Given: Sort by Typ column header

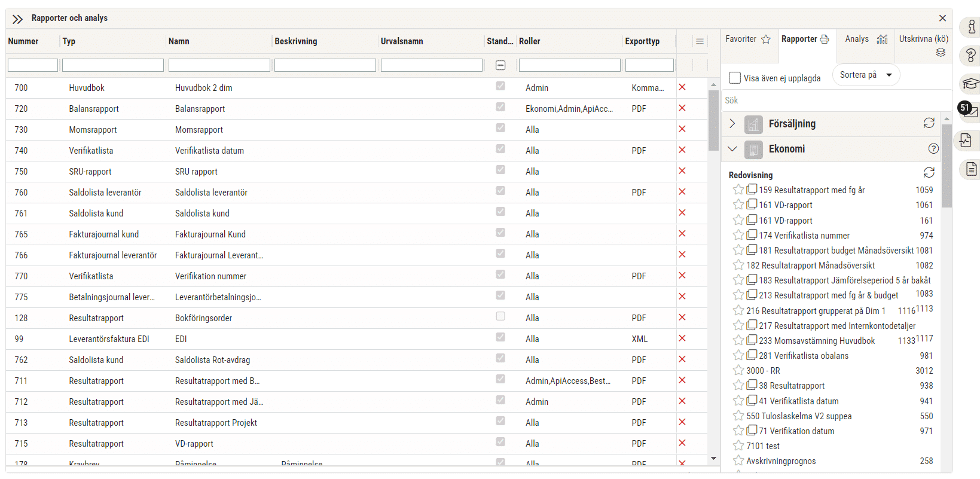Looking at the screenshot, I should 69,41.
